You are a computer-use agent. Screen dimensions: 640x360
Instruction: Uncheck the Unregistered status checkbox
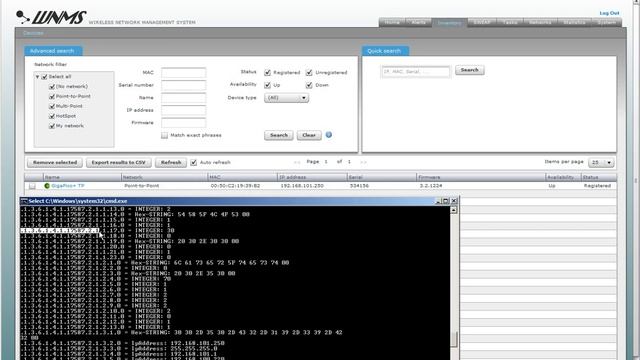(x=309, y=72)
